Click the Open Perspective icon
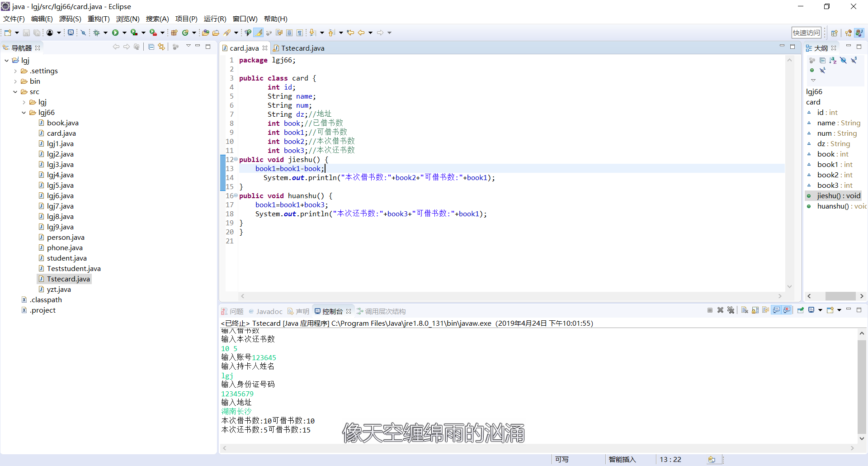Viewport: 868px width, 466px height. (834, 33)
